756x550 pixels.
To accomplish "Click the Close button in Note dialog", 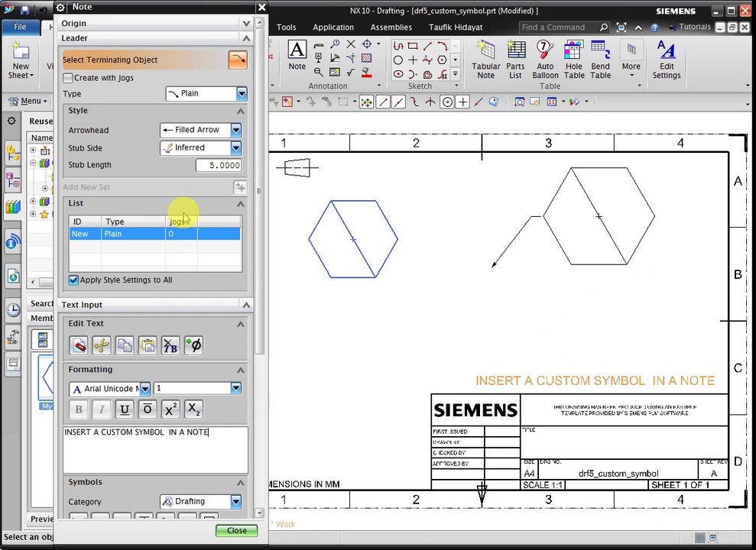I will point(237,530).
